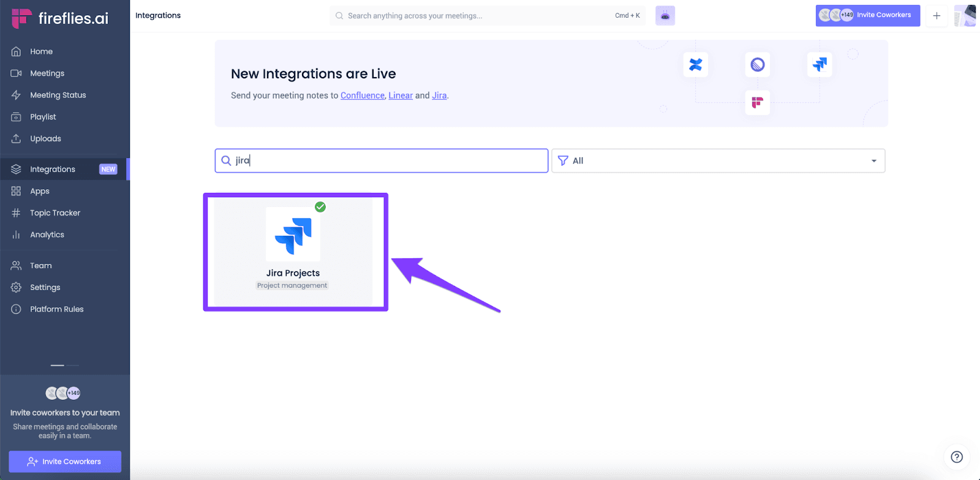Click the sidebar coworker avatars group
Image resolution: width=980 pixels, height=480 pixels.
point(63,393)
